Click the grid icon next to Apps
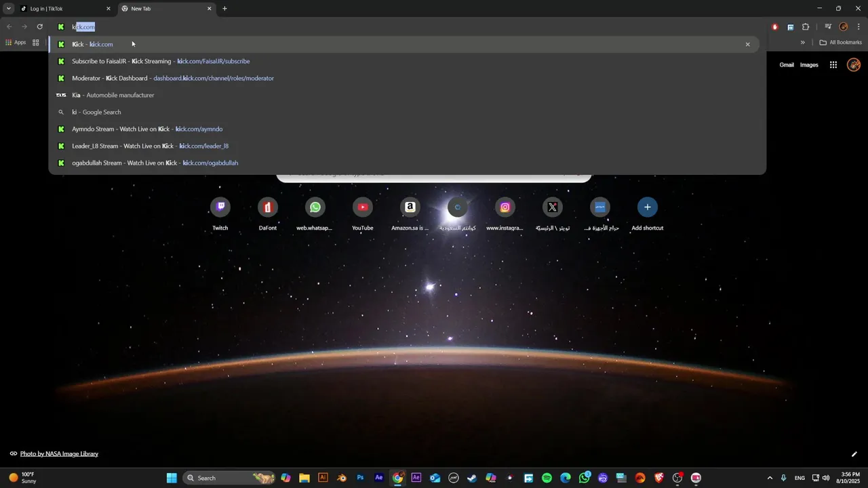Screen dimensions: 868x488 pos(36,42)
